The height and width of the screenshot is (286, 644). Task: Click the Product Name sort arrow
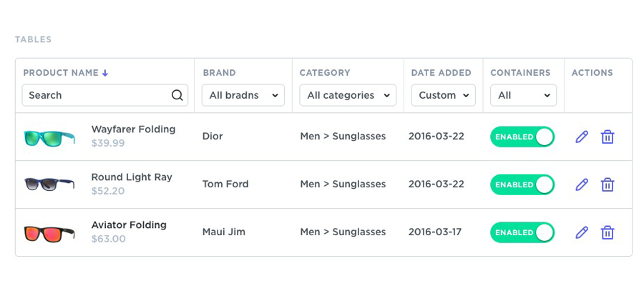[105, 73]
